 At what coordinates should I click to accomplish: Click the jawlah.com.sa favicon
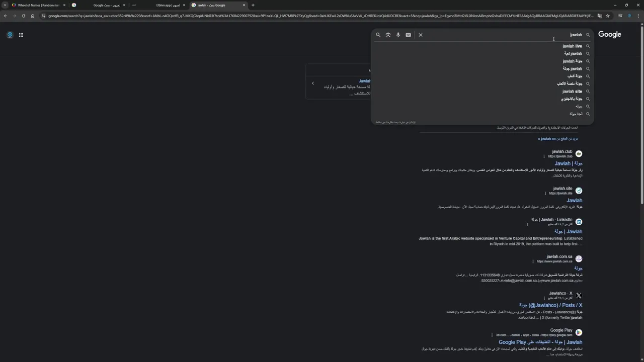579,258
